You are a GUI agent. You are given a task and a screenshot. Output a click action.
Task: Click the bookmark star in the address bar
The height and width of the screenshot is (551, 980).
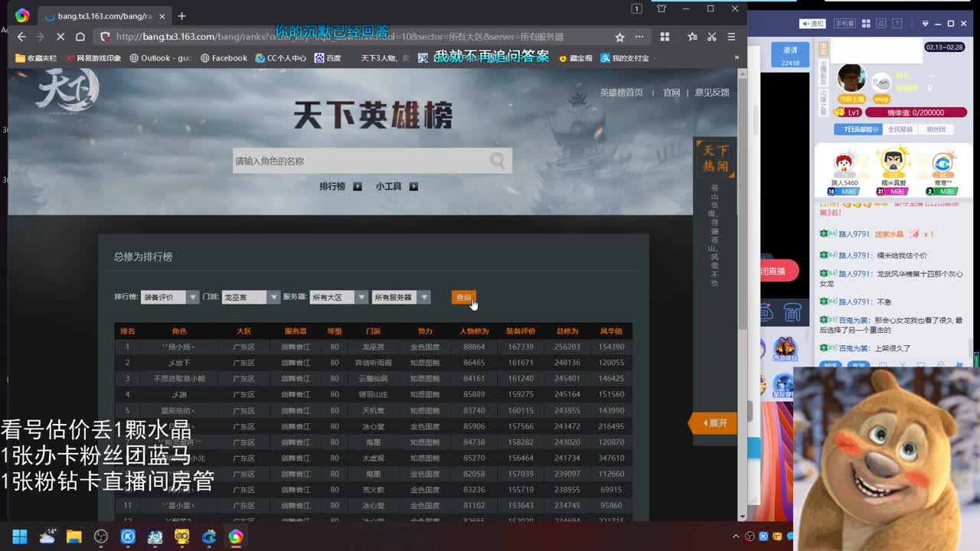pyautogui.click(x=620, y=36)
